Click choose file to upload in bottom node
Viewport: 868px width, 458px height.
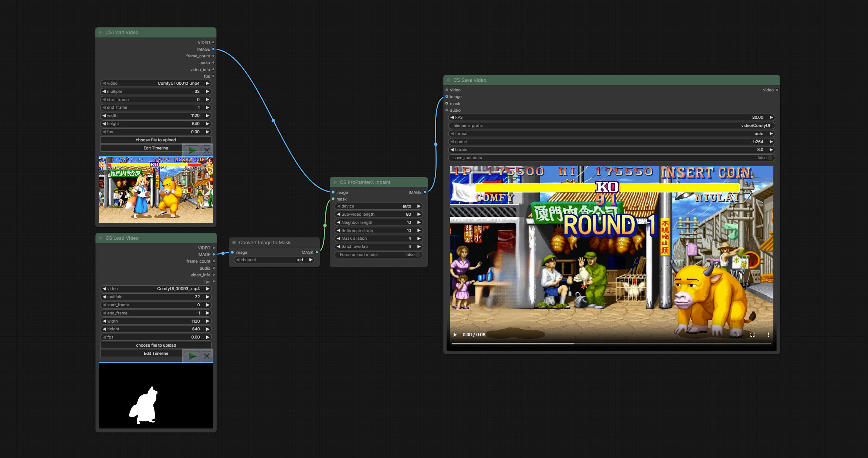click(156, 345)
